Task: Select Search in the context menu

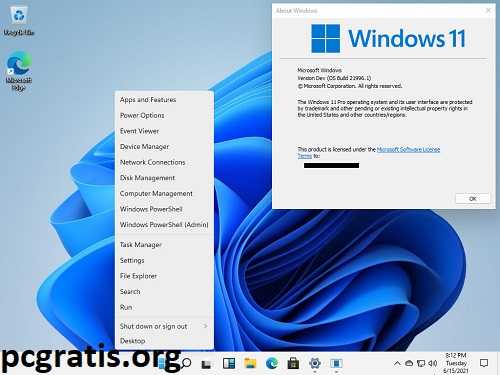Action: (165, 292)
